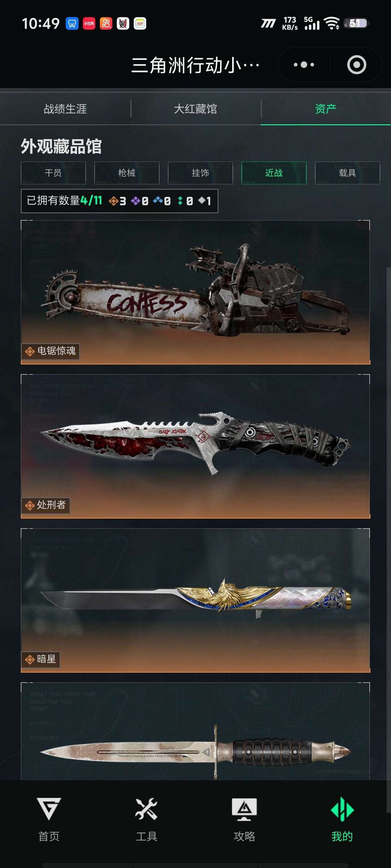Tap the mini-program close circle icon
This screenshot has height=868, width=391.
pos(357,65)
